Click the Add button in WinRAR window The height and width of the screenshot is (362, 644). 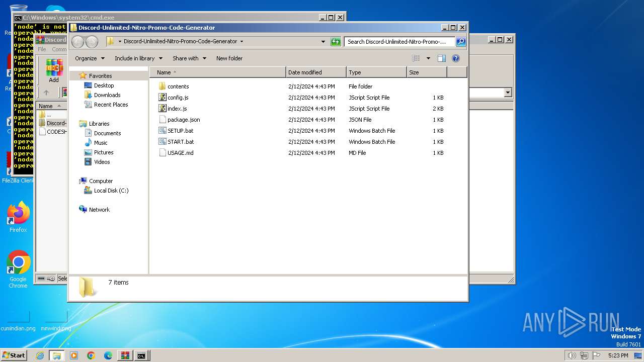coord(54,71)
